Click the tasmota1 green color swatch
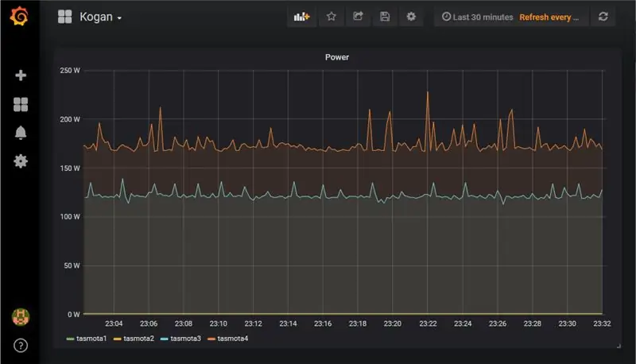The width and height of the screenshot is (636, 364). 70,339
